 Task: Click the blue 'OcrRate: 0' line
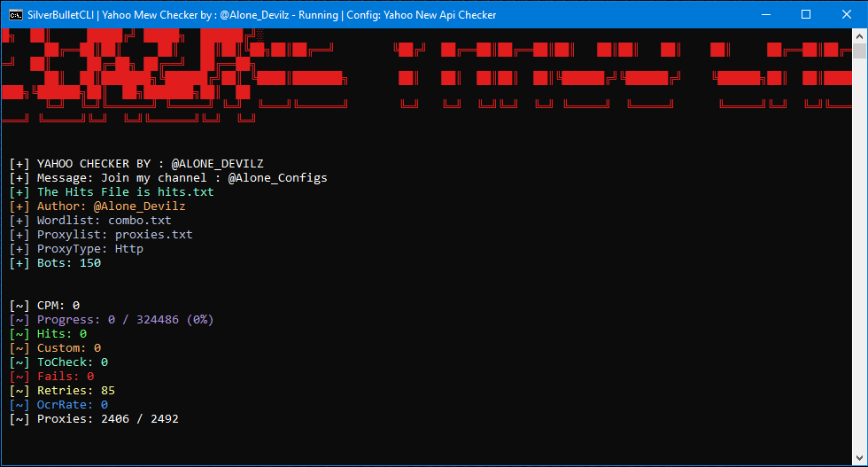pyautogui.click(x=58, y=405)
